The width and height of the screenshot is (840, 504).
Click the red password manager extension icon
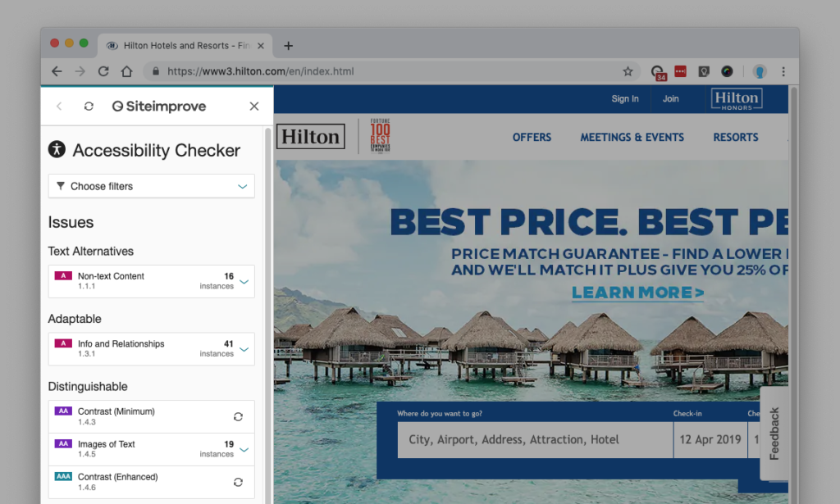(680, 71)
